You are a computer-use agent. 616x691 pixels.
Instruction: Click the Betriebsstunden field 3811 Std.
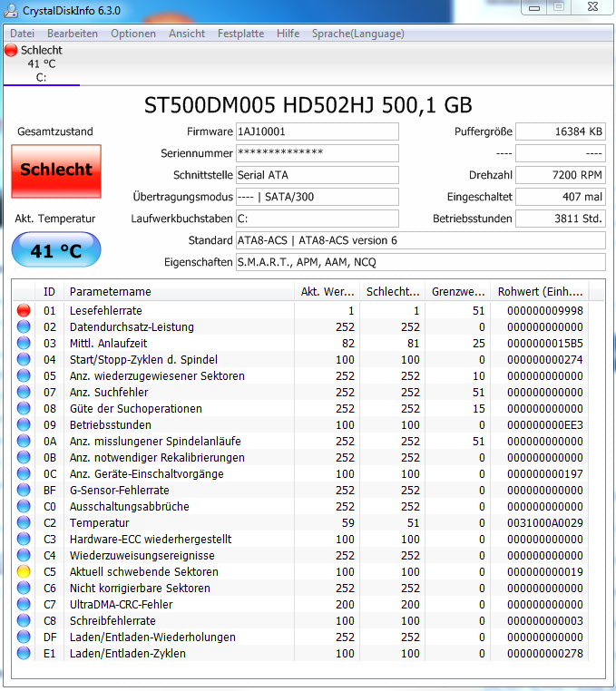tap(561, 219)
